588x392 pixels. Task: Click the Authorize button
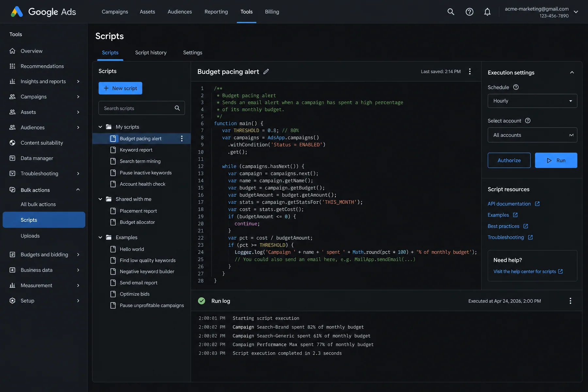click(509, 160)
